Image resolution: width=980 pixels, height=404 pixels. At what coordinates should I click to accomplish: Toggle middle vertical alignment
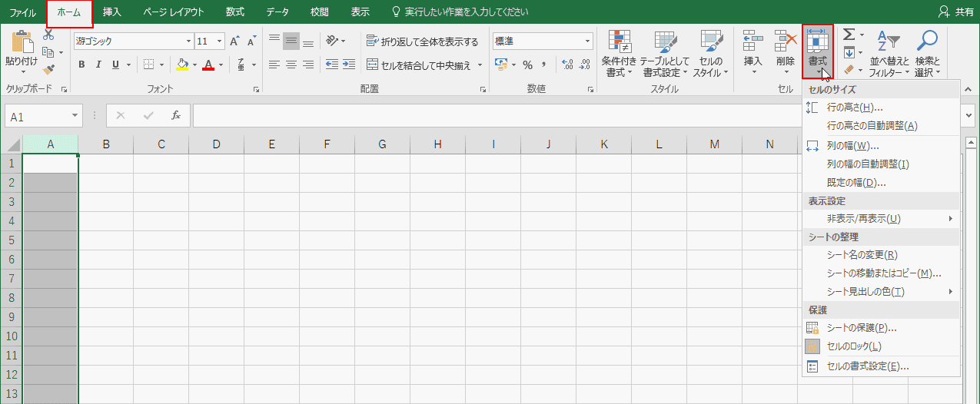(x=291, y=41)
